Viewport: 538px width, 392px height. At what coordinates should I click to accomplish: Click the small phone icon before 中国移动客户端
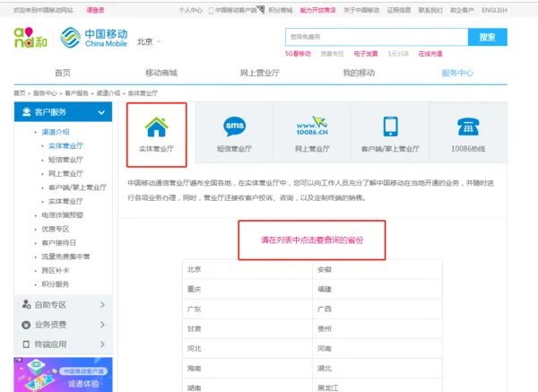(211, 11)
